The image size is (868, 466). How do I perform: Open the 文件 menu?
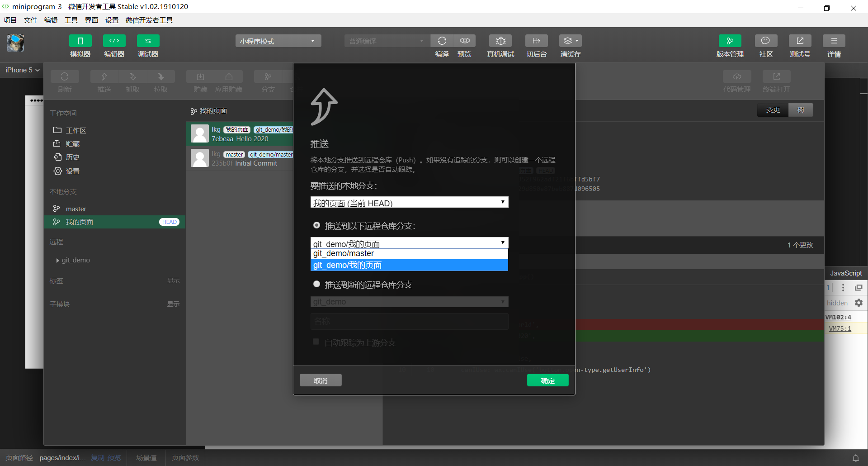coord(30,20)
